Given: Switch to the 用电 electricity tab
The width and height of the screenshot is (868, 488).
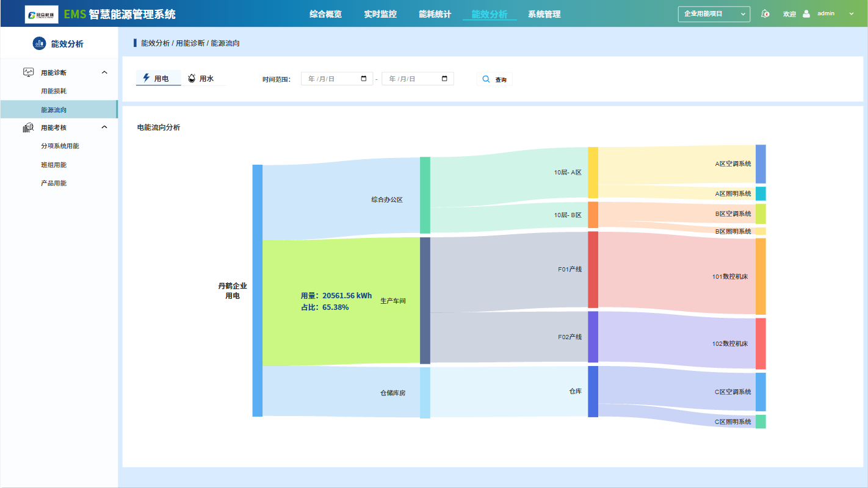Looking at the screenshot, I should pos(158,79).
